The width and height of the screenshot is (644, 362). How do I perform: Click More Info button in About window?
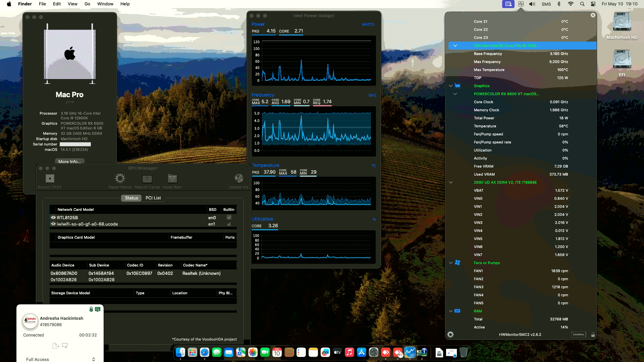(x=70, y=161)
